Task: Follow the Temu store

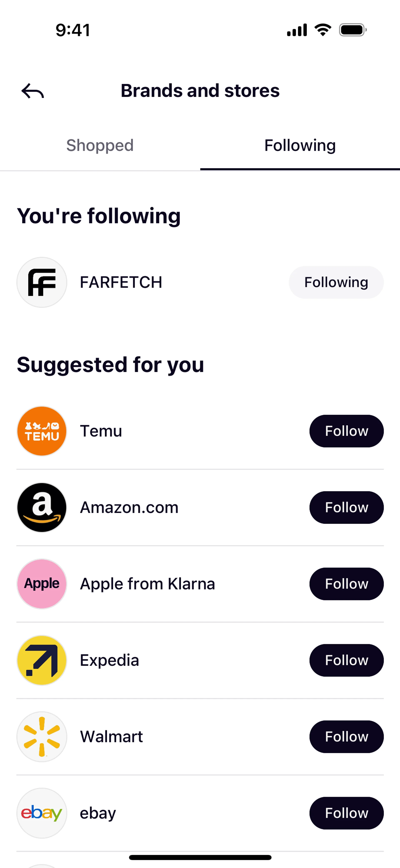Action: [346, 431]
